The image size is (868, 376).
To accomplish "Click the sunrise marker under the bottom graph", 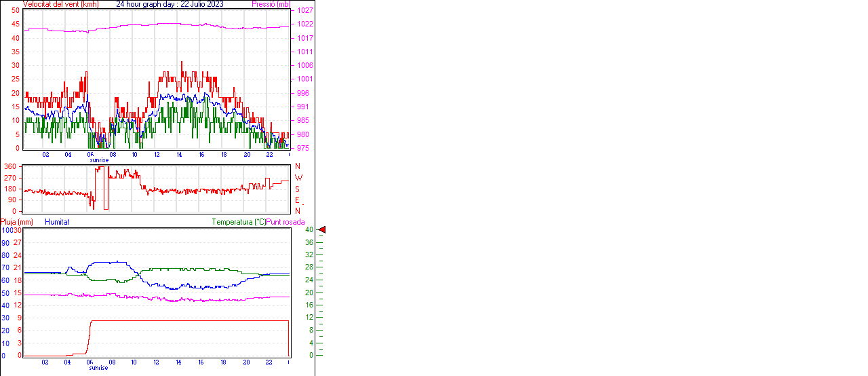I will [x=98, y=368].
